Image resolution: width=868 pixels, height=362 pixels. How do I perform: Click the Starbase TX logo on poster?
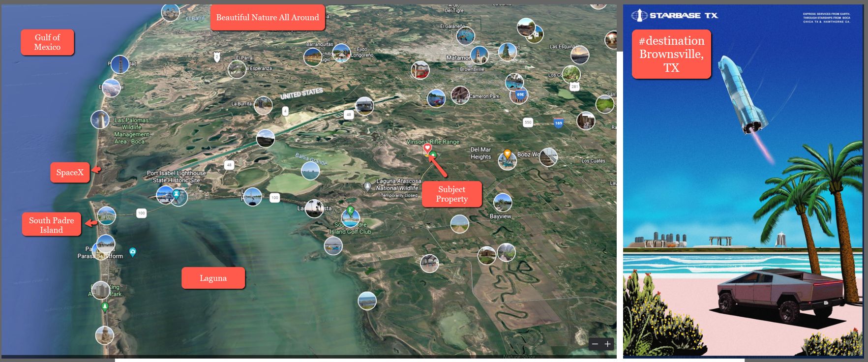674,15
